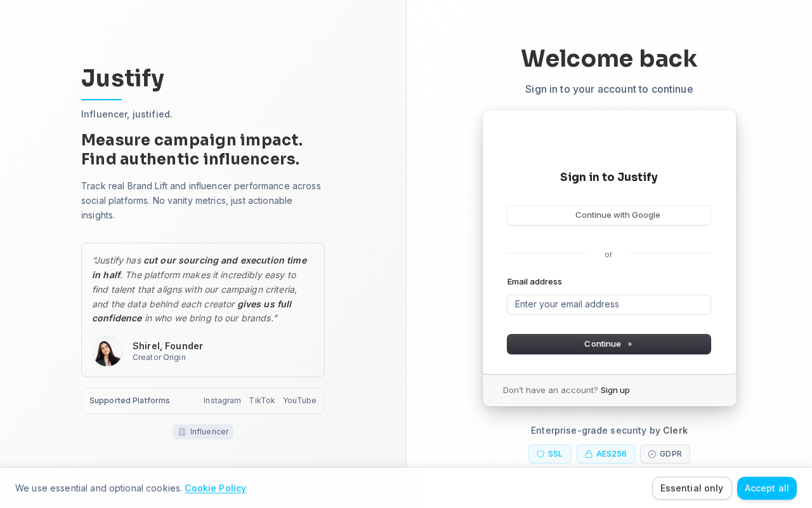This screenshot has height=508, width=812.
Task: Click Shirel's profile avatar photo
Action: [x=107, y=351]
